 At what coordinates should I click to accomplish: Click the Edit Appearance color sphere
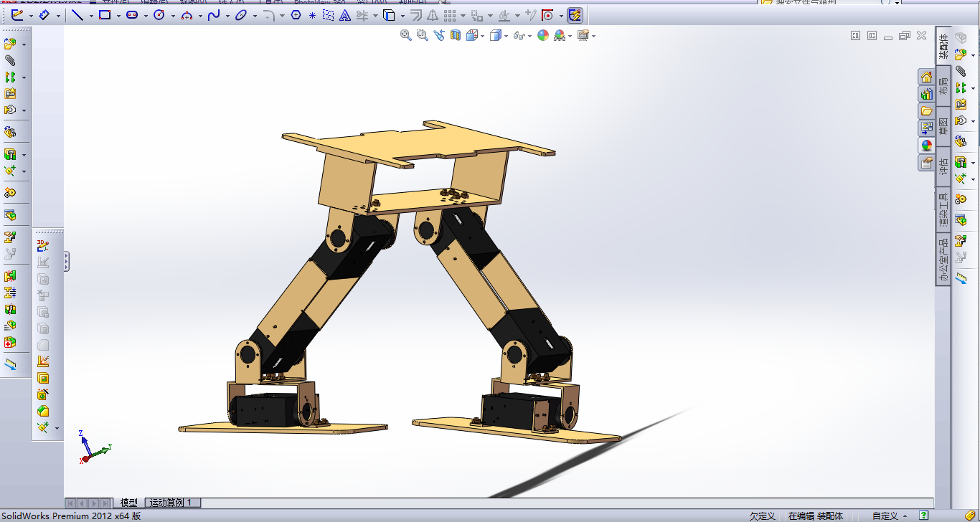[543, 35]
